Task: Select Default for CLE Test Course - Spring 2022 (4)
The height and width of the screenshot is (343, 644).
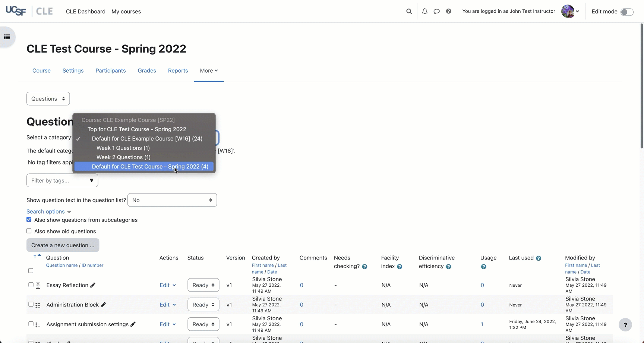Action: pos(144,167)
